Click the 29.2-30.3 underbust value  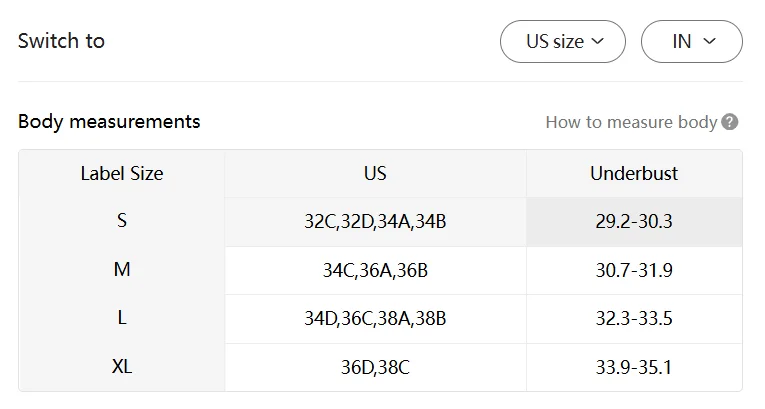[x=634, y=221]
